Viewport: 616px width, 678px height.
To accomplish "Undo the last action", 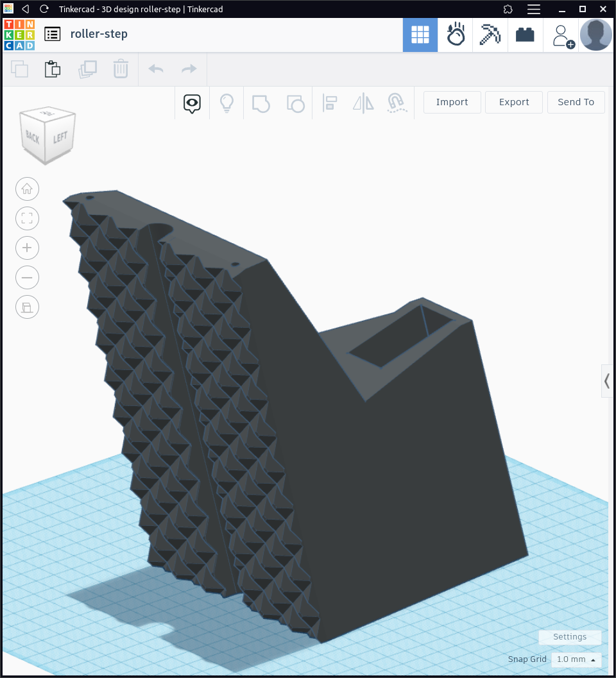I will 156,69.
